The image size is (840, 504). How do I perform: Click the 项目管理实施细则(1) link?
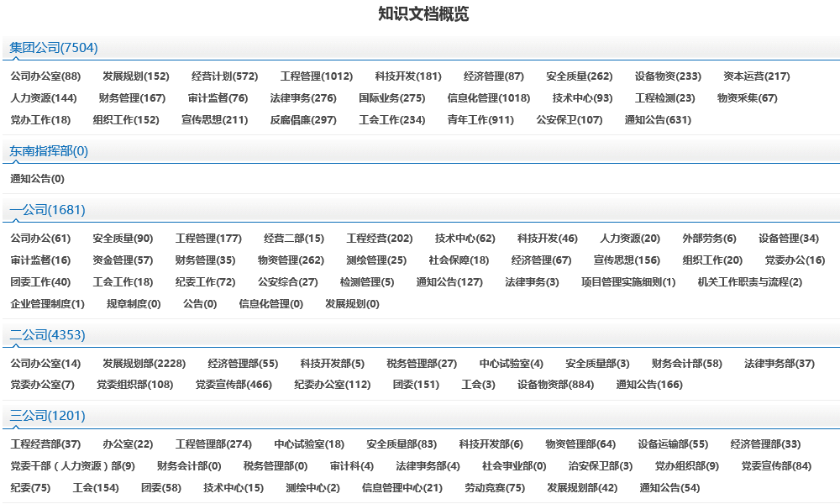pyautogui.click(x=628, y=282)
